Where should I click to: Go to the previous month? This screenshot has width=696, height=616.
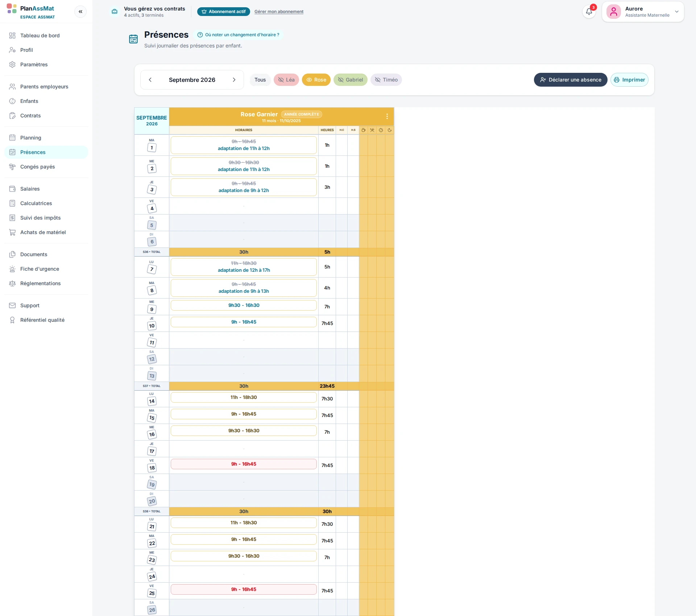click(150, 80)
